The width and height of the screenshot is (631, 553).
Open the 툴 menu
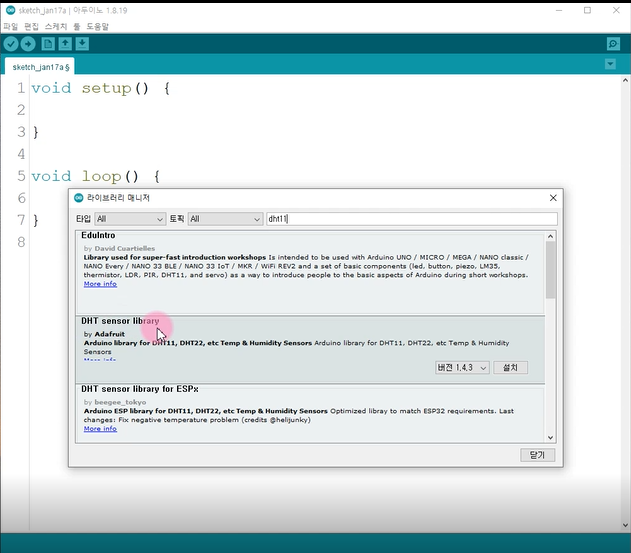click(77, 27)
